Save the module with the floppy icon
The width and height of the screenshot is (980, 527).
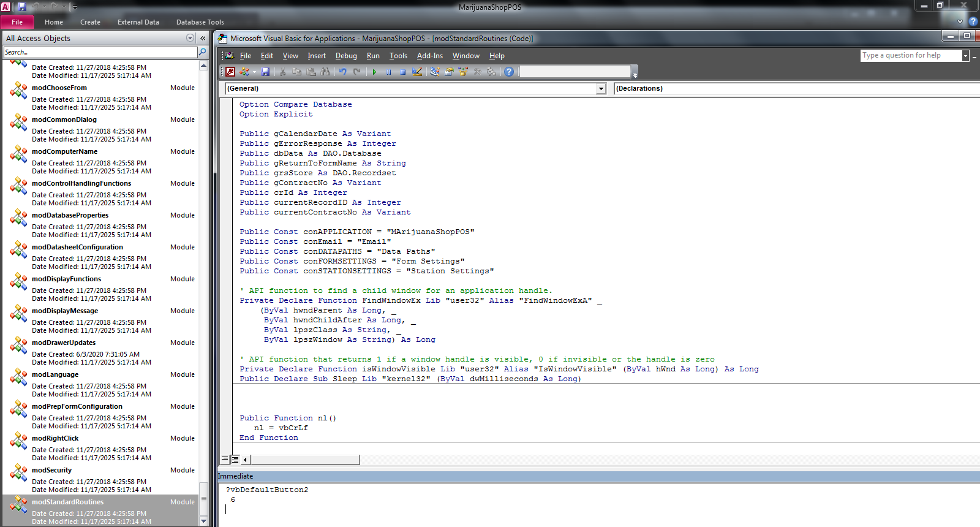pos(265,72)
